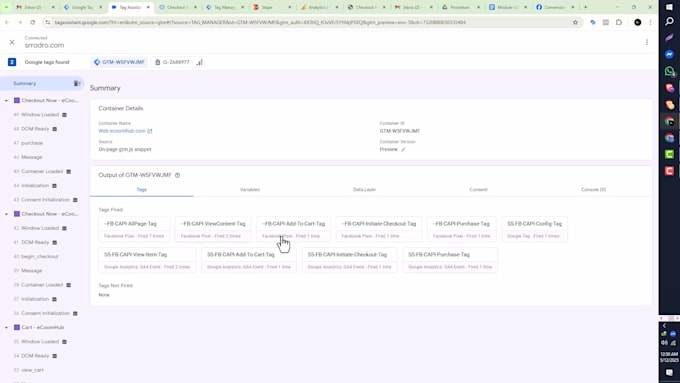Select event 38 Container Loaded
This screenshot has height=383, width=680.
pyautogui.click(x=42, y=285)
